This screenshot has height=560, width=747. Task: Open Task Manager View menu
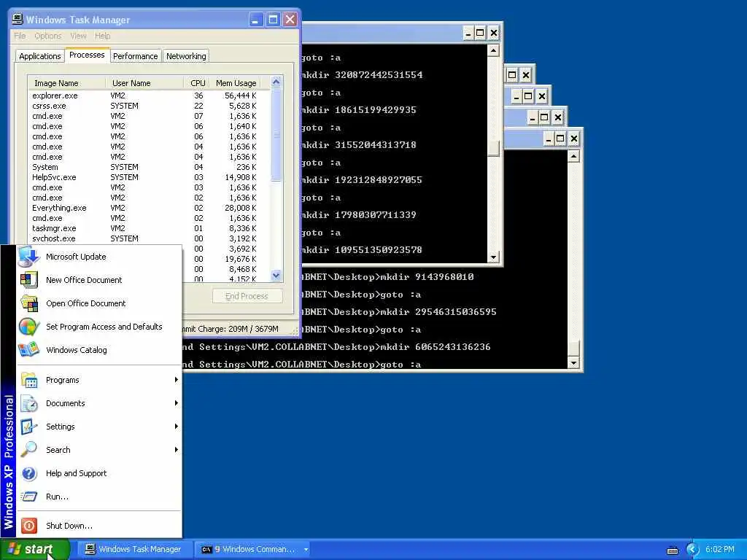coord(78,36)
